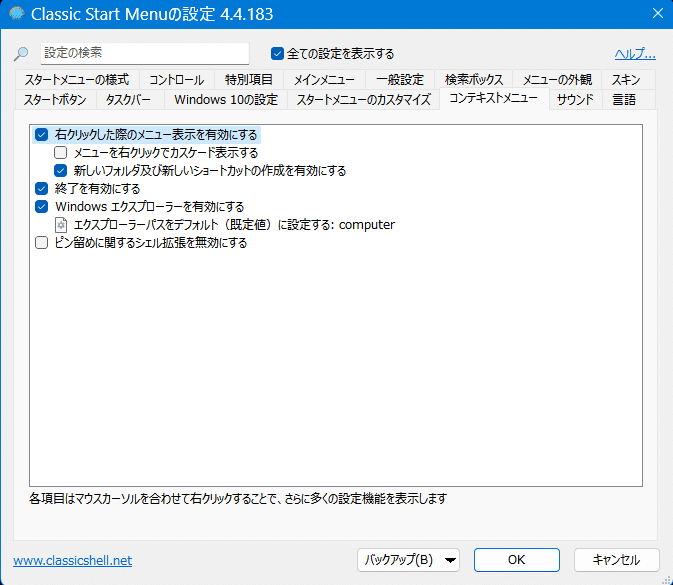The height and width of the screenshot is (585, 673).
Task: Open the 一般設定 tab
Action: click(400, 80)
